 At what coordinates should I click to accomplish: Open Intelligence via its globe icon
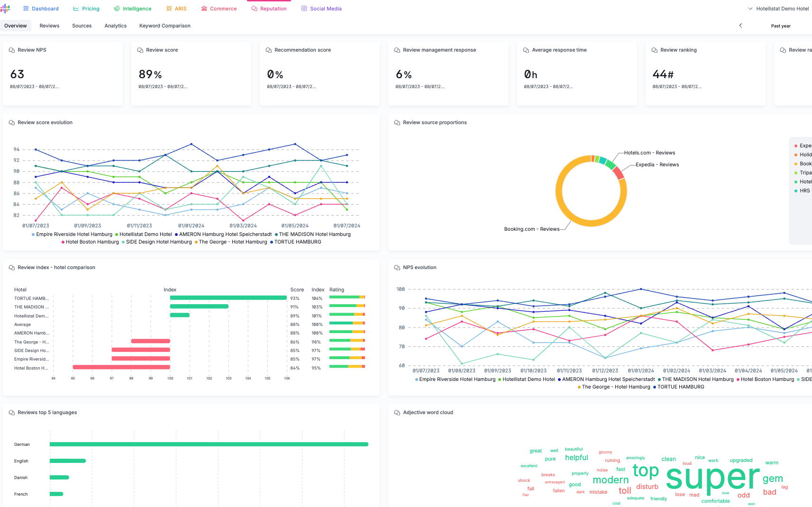[117, 9]
